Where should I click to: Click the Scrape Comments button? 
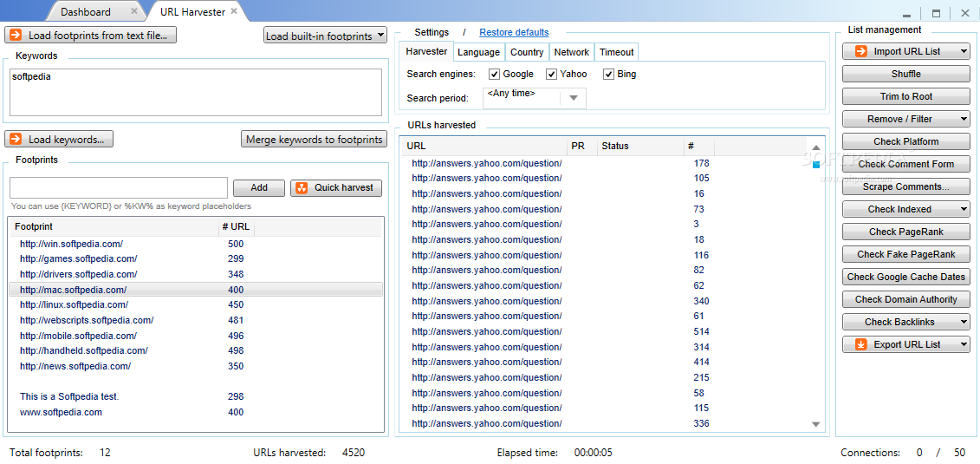[x=905, y=186]
